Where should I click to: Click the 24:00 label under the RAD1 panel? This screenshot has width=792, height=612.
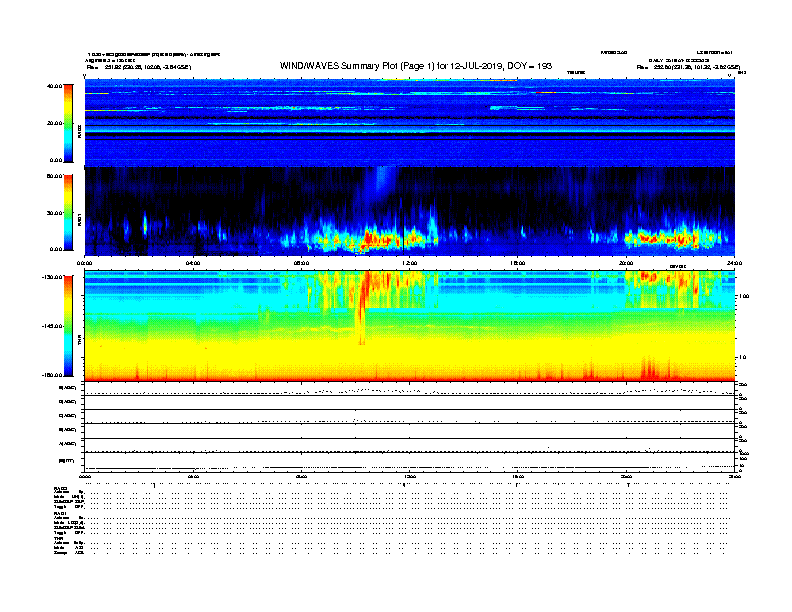point(734,263)
